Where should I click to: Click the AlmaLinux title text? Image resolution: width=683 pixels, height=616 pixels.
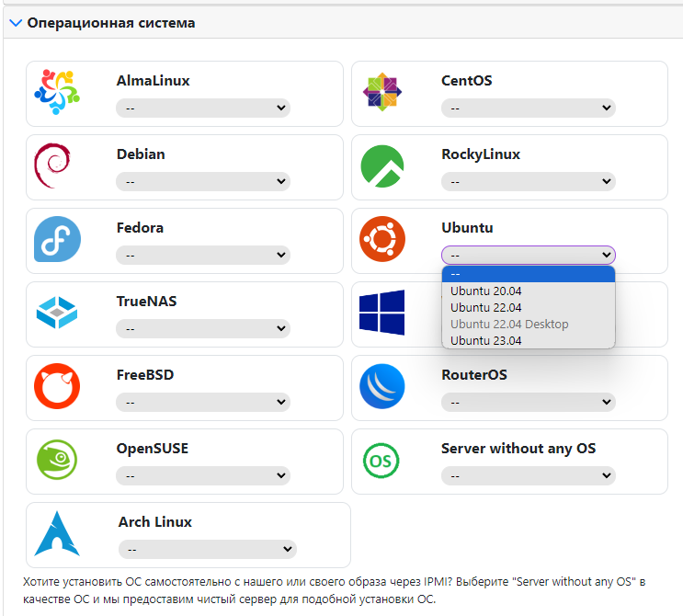tap(153, 81)
